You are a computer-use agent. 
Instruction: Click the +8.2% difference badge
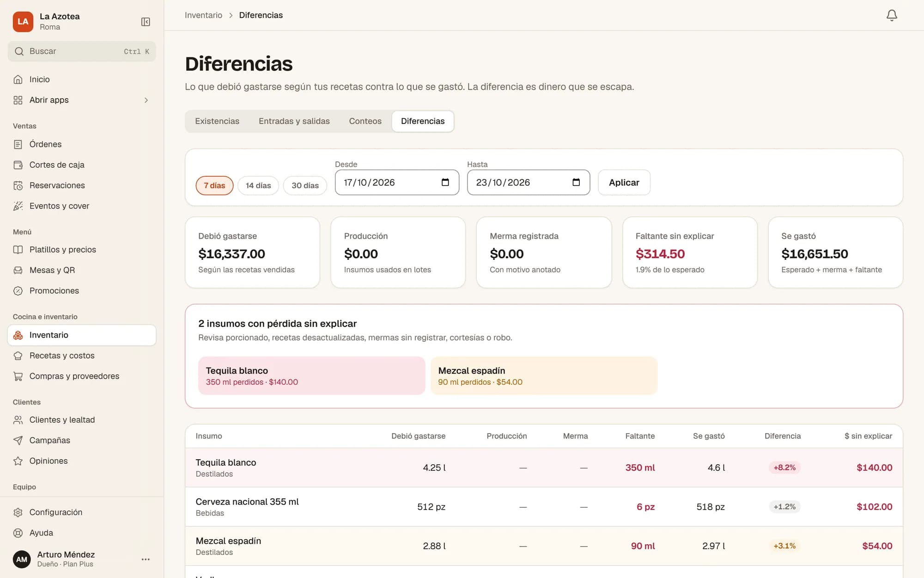(x=784, y=467)
